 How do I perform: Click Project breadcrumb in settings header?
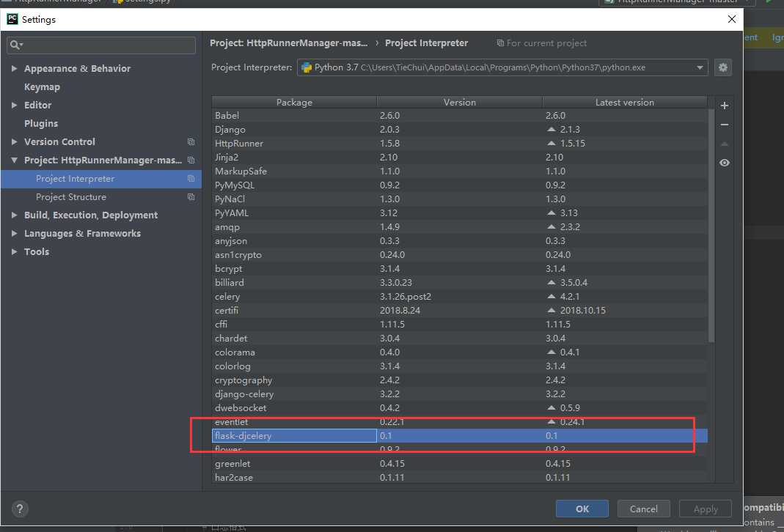pyautogui.click(x=288, y=43)
